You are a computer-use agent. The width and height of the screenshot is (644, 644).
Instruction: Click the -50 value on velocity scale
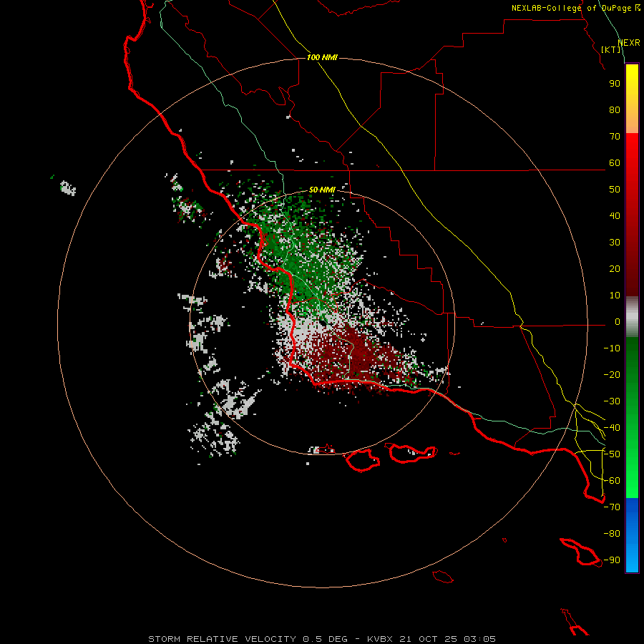pyautogui.click(x=612, y=454)
